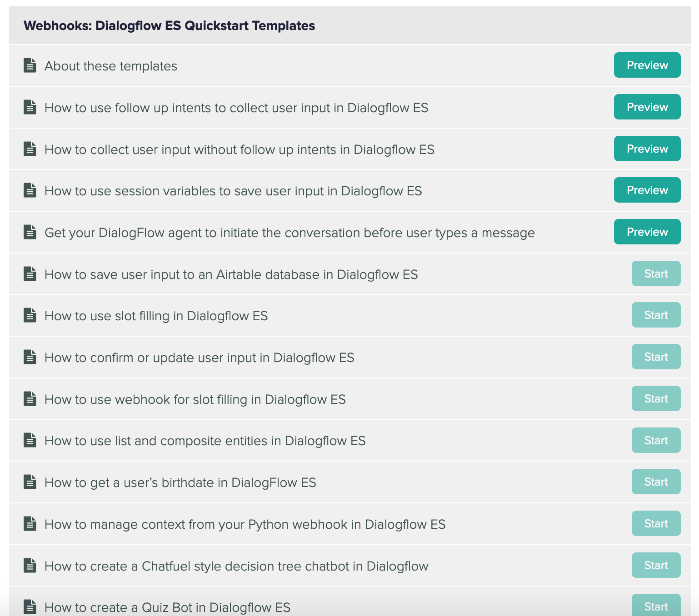The image size is (699, 616).
Task: Open 'How to create a Chatfuel style decision tree' title
Action: [x=236, y=566]
